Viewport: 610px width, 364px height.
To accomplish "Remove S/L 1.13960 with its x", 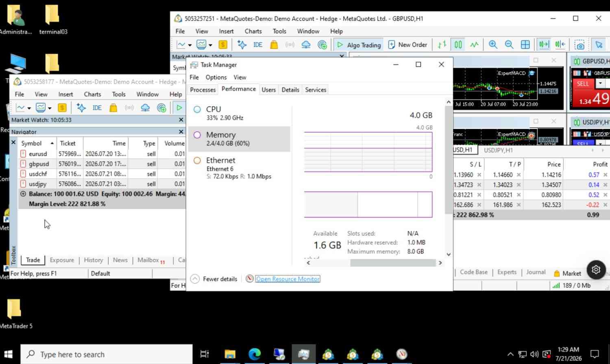I will click(479, 175).
